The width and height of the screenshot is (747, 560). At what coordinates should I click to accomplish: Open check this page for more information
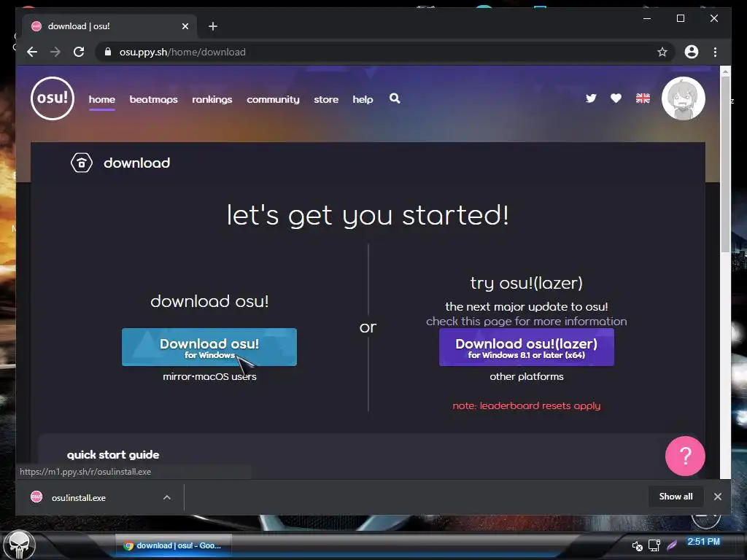(x=527, y=322)
